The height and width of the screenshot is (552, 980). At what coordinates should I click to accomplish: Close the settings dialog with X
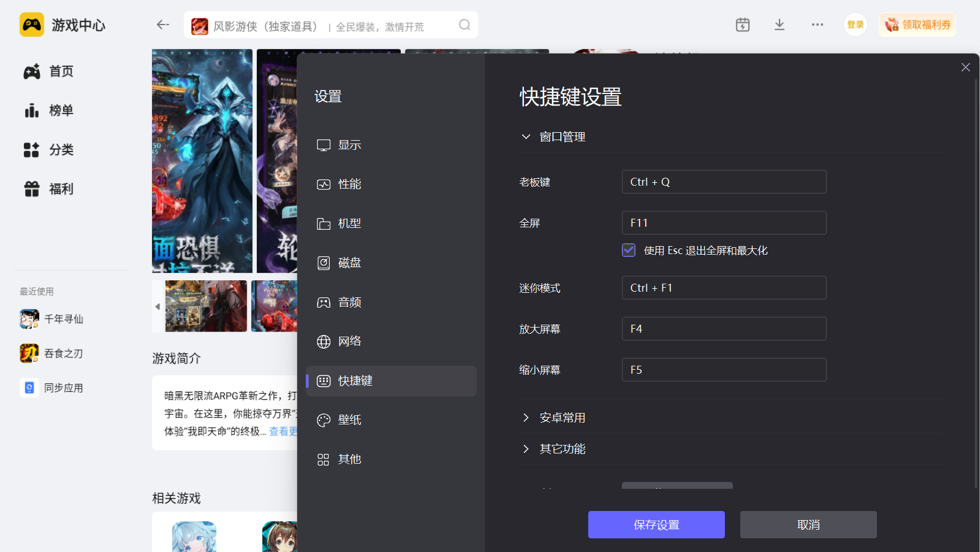coord(966,67)
